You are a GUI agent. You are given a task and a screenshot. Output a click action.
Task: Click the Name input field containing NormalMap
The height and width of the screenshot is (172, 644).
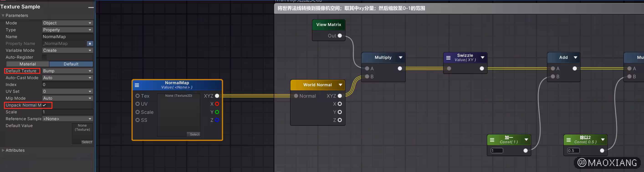(67, 37)
